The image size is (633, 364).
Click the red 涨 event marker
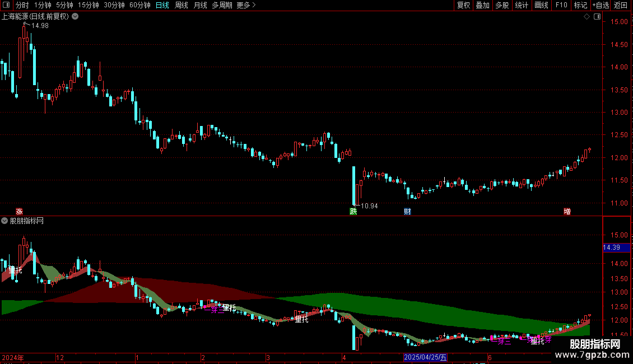(19, 212)
